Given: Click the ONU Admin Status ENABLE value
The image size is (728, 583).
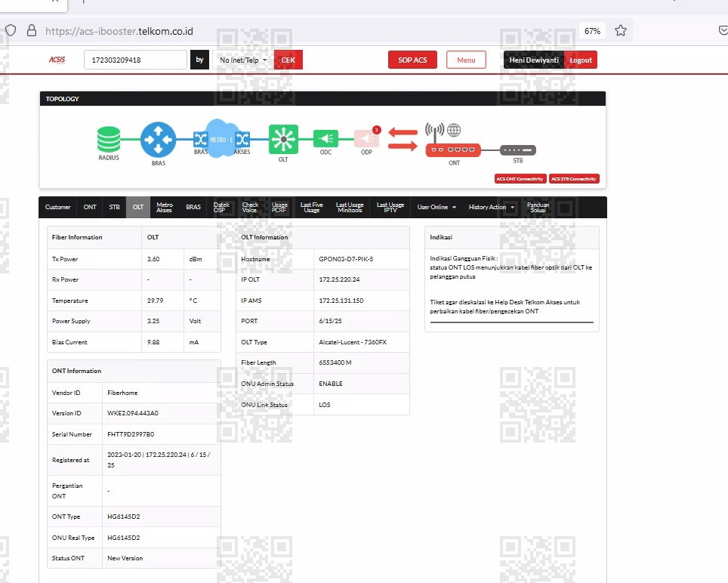Looking at the screenshot, I should pyautogui.click(x=331, y=384).
